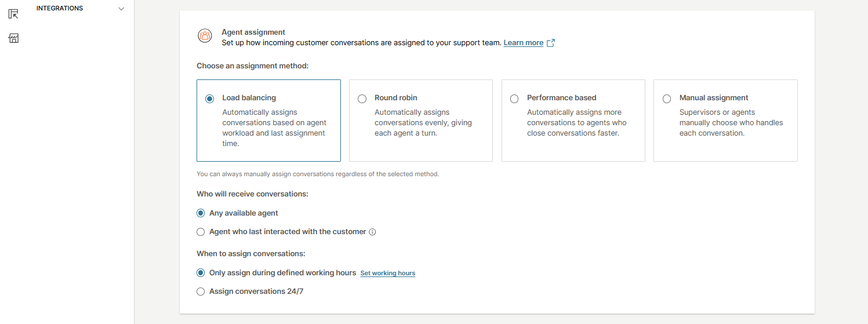Enable Only assign during defined working hours
The image size is (868, 324).
tap(201, 273)
